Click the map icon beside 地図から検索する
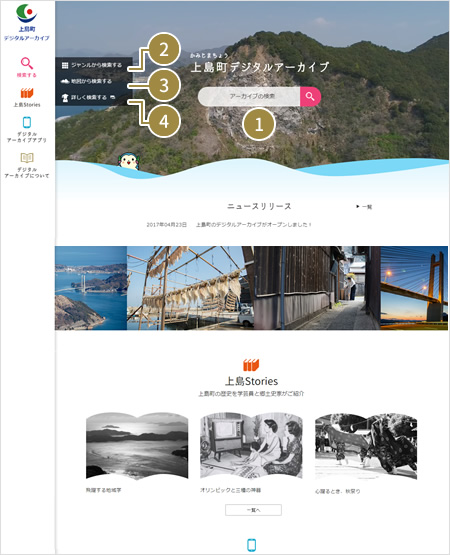The height and width of the screenshot is (555, 450). (65, 81)
